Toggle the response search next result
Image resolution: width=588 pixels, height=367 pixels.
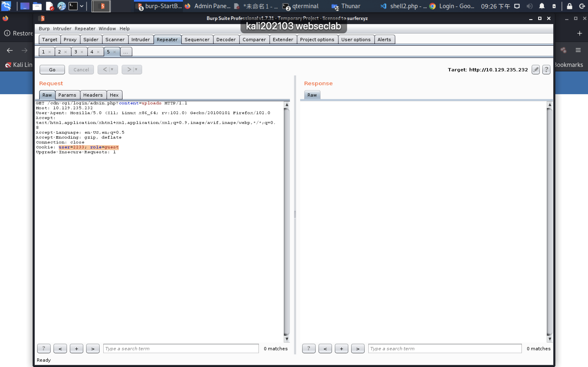click(x=357, y=348)
